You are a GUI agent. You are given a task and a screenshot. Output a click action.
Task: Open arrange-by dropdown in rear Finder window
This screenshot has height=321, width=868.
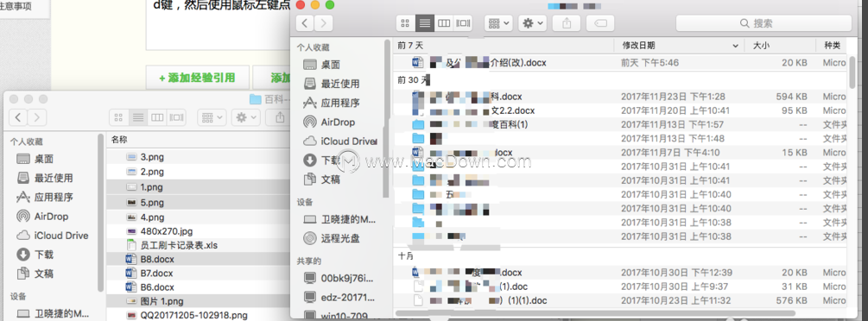point(212,117)
